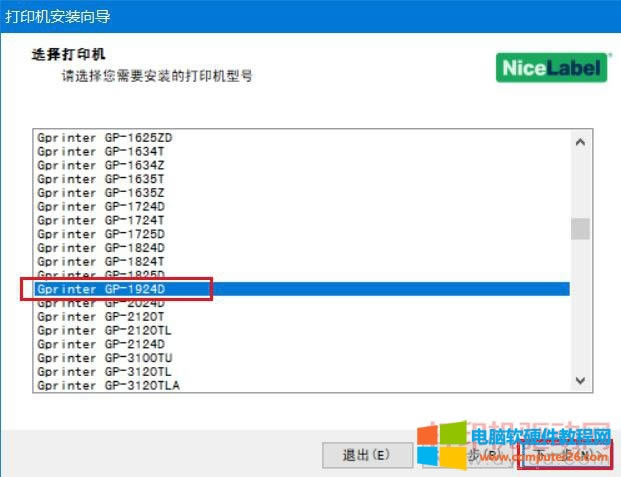Select Gprinter GP-1625ZD from the list

[112, 136]
